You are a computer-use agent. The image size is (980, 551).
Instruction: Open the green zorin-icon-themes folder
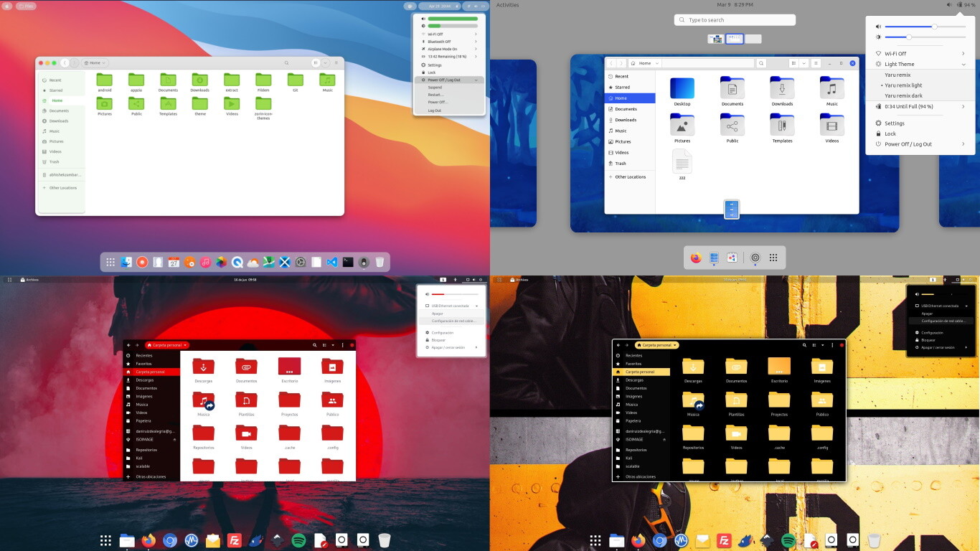263,108
